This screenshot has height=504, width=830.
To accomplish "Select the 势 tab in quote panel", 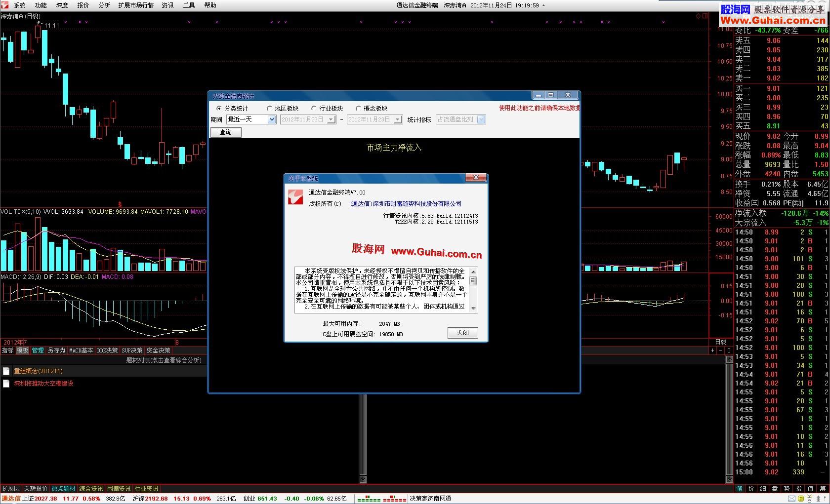I will (x=787, y=488).
